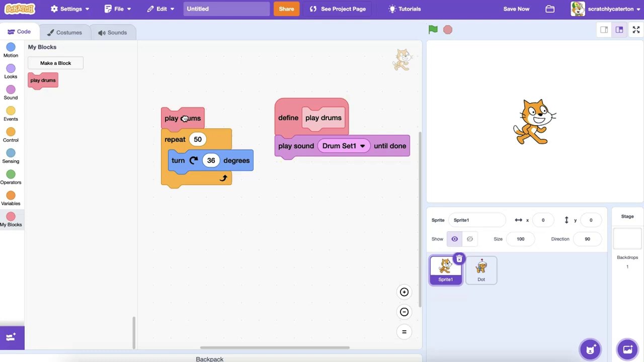
Task: Click the red stop sign
Action: (447, 30)
